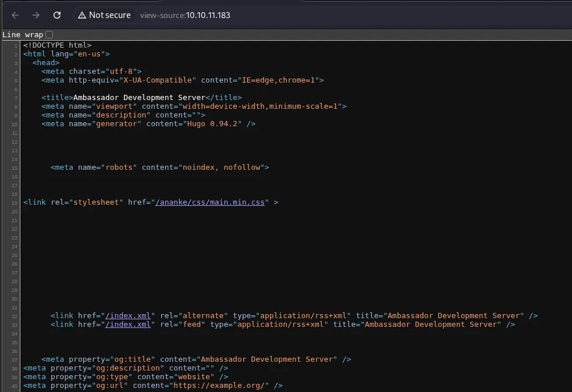Screen dimensions: 572x392
Task: Click the "noindex, nofollow" robots value
Action: pos(222,167)
